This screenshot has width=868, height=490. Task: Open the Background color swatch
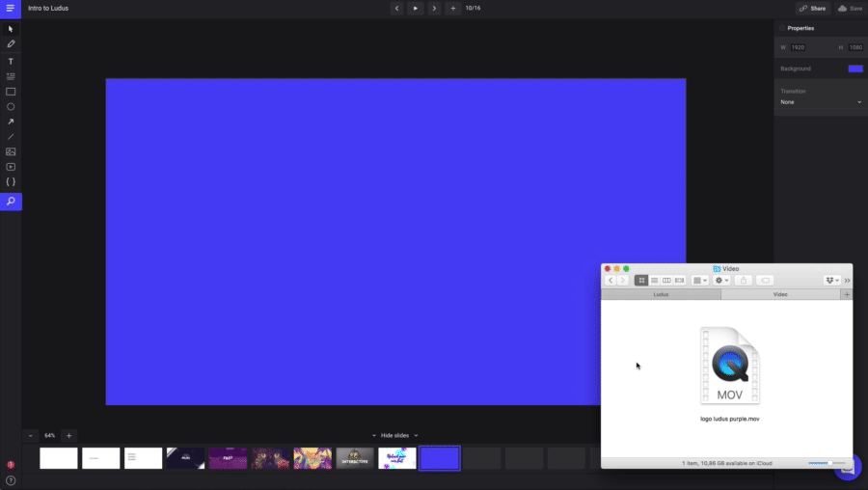[854, 68]
